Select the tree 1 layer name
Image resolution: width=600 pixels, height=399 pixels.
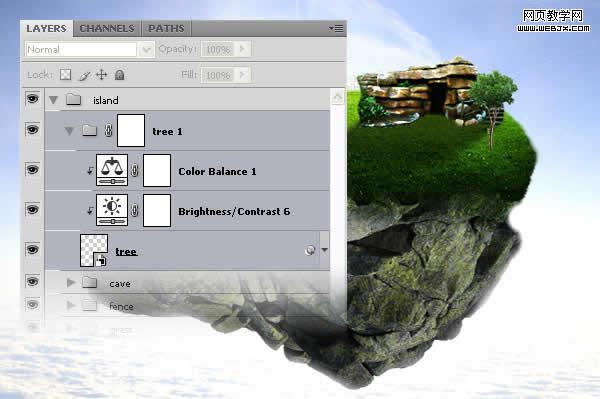(167, 132)
